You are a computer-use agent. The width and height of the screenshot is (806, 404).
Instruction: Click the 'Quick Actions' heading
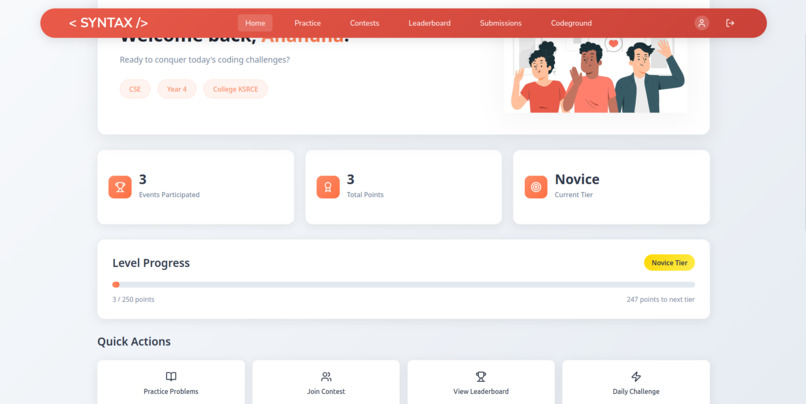pos(134,342)
